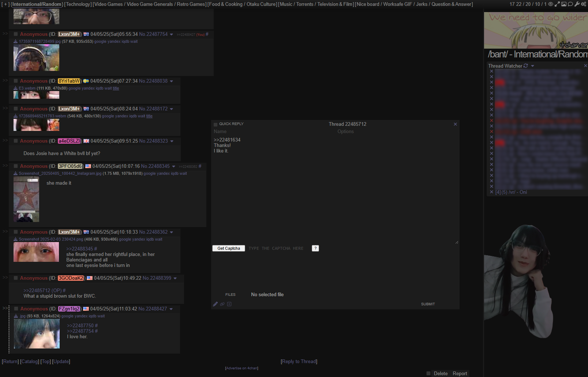Screen dimensions: 588x377
Task: Navigate to the Retro Games board
Action: click(191, 4)
